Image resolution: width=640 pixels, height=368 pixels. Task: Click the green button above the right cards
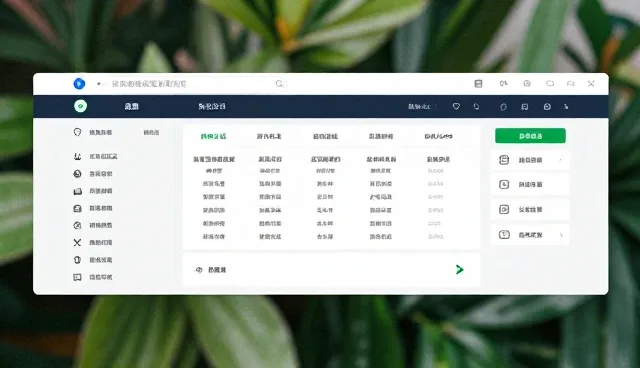pos(530,136)
